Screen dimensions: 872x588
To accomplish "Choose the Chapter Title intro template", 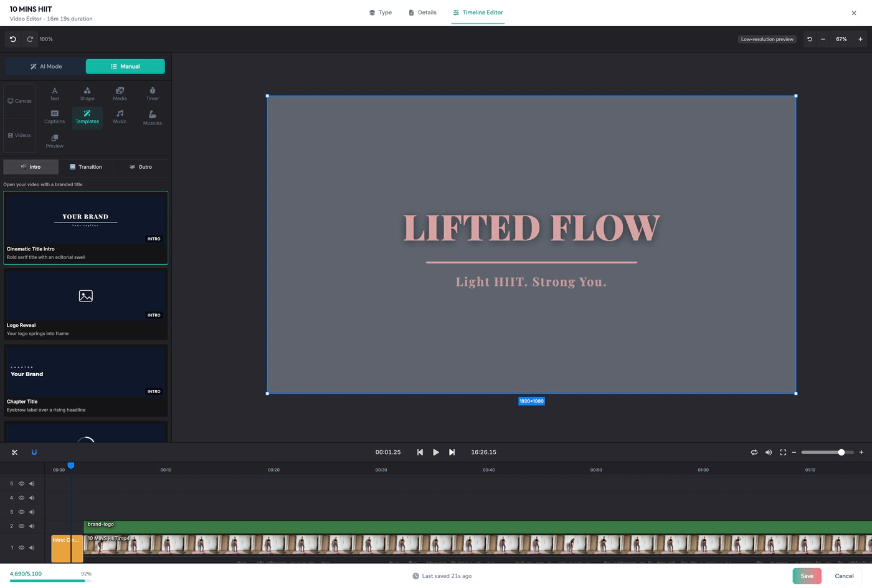I will coord(86,380).
